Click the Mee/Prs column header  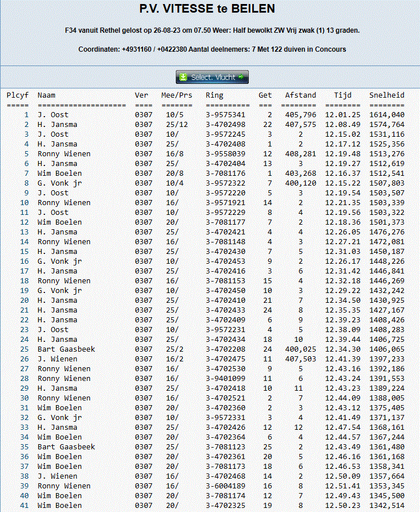pyautogui.click(x=177, y=95)
